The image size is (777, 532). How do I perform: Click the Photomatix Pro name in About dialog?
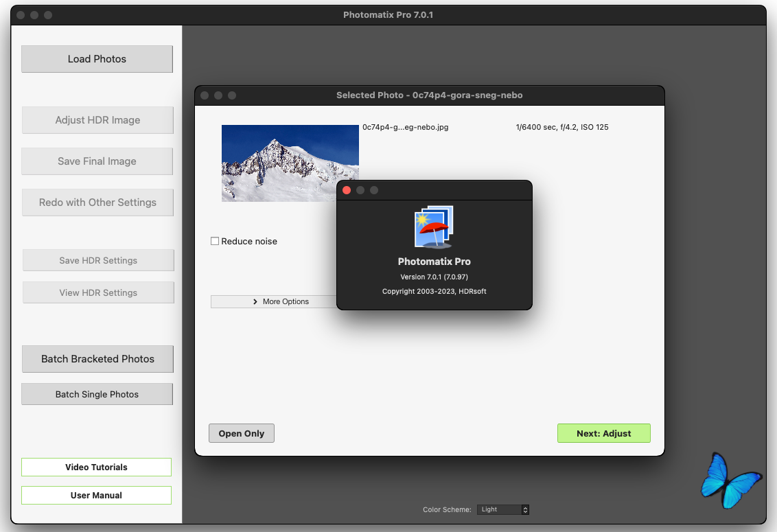[x=434, y=262]
